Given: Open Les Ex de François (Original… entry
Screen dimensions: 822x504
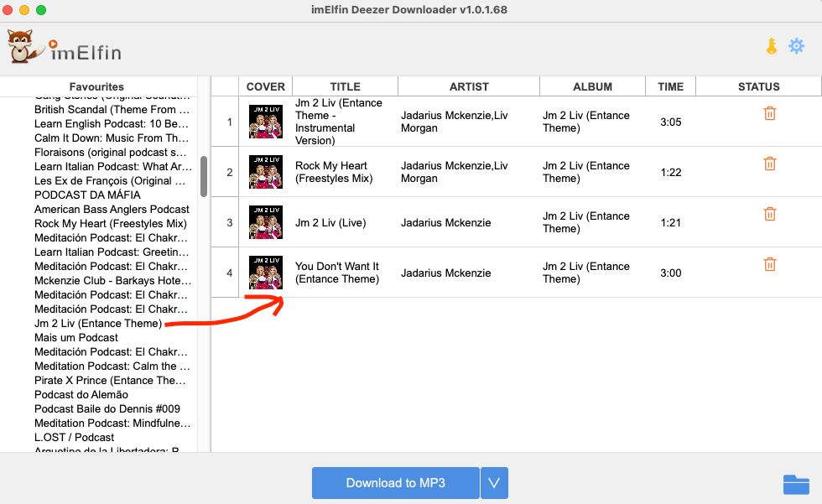Looking at the screenshot, I should tap(110, 181).
